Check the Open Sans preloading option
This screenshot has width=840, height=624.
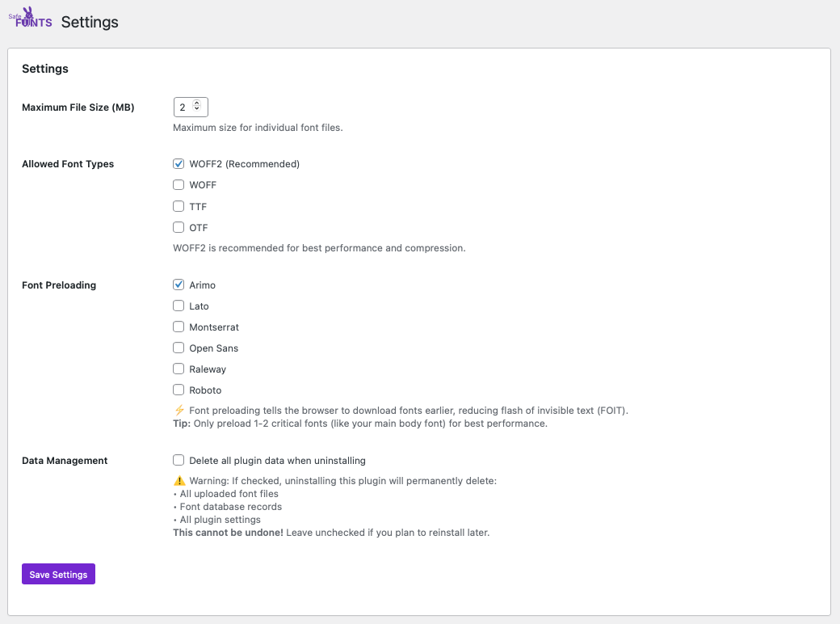click(178, 348)
